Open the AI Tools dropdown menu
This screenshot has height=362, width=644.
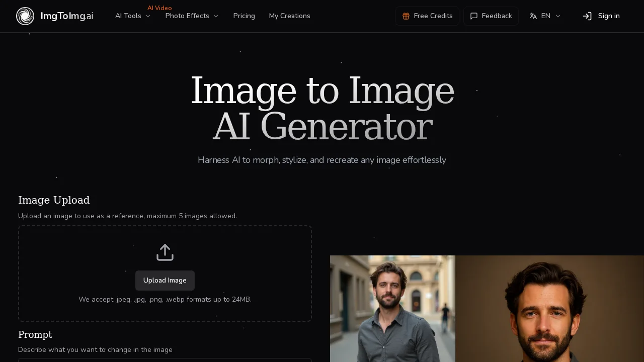coord(132,16)
